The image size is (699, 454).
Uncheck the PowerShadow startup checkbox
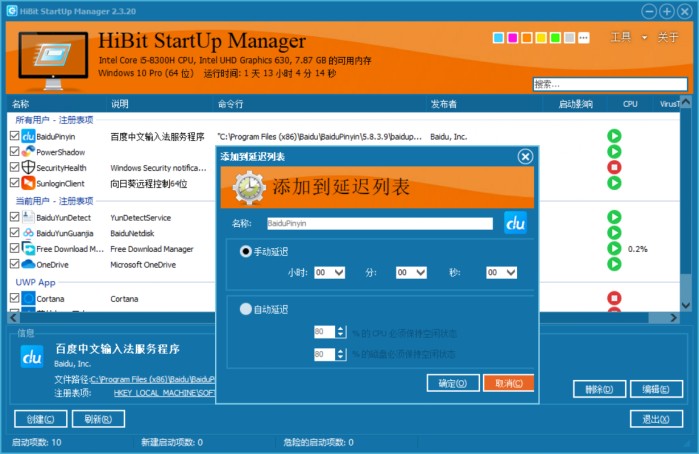pyautogui.click(x=14, y=151)
